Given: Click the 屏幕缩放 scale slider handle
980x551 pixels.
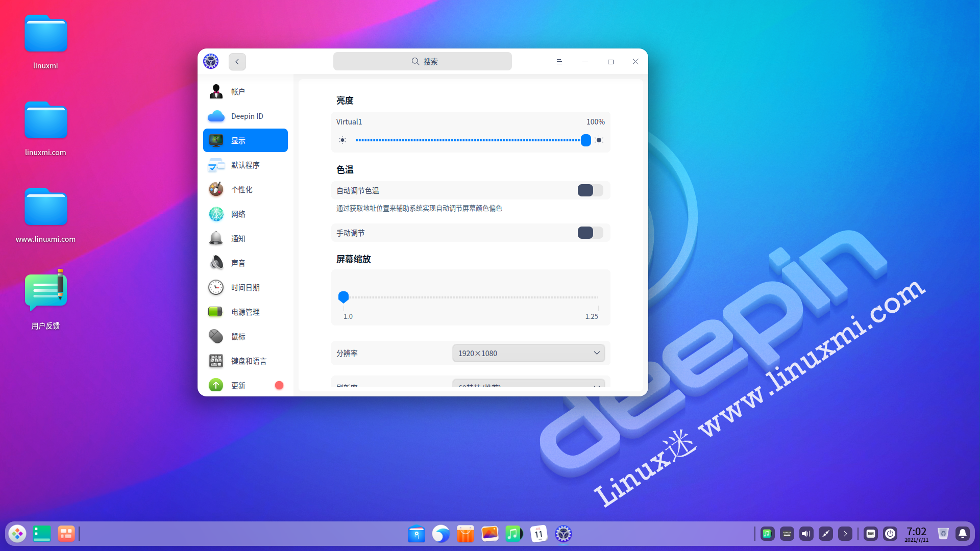Looking at the screenshot, I should coord(344,297).
